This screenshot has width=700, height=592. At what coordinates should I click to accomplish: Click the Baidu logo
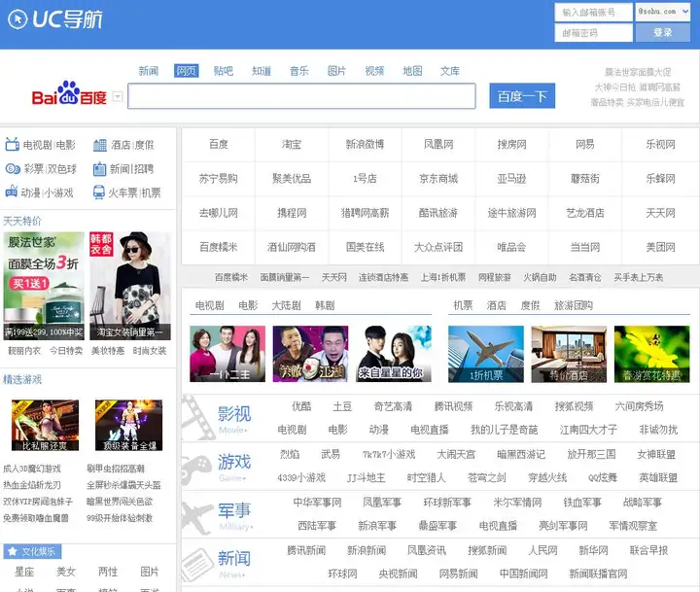coord(69,93)
